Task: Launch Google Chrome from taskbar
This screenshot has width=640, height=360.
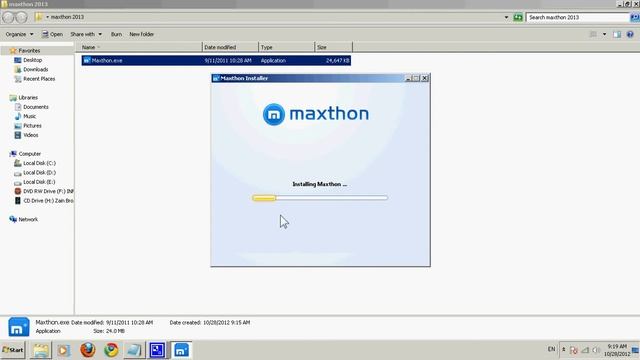Action: [x=111, y=350]
